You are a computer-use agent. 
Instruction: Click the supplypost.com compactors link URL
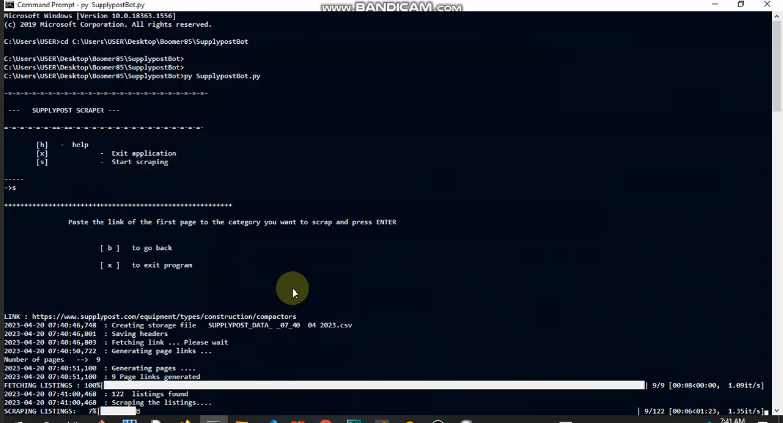tap(164, 317)
